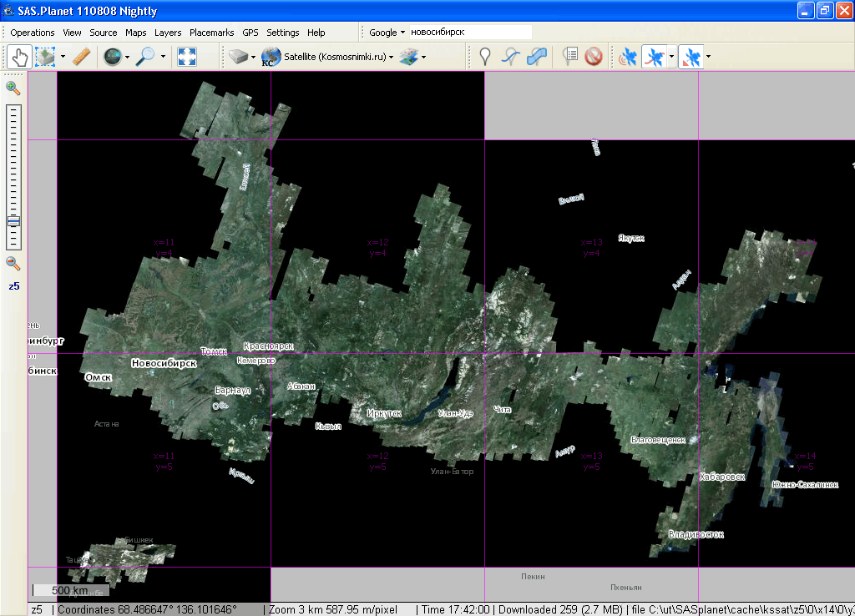Click the Show GPS track button
Viewport: 855px width, 616px height.
tap(654, 57)
